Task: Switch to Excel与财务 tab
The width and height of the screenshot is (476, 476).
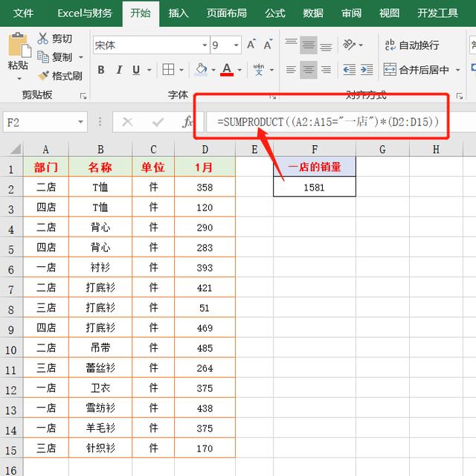Action: pos(85,13)
